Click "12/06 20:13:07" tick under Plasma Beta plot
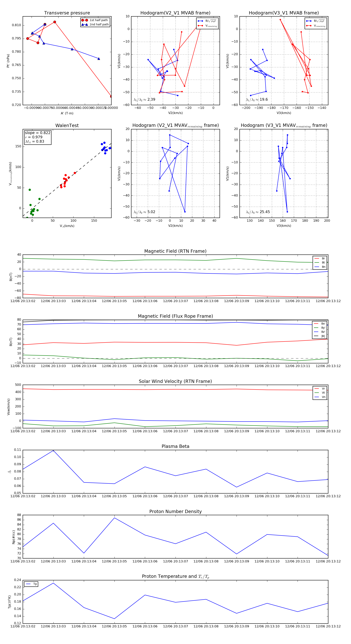The width and height of the screenshot is (351, 644). click(x=175, y=496)
